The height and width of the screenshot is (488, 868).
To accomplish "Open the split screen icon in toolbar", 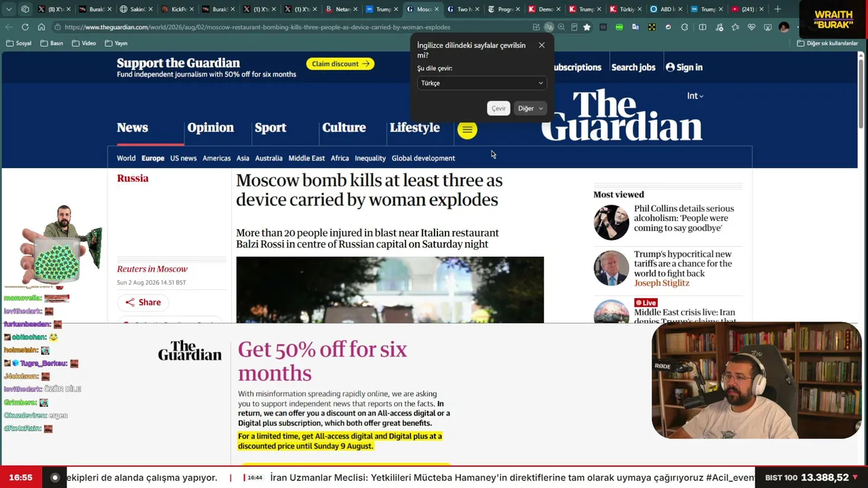I will [703, 27].
